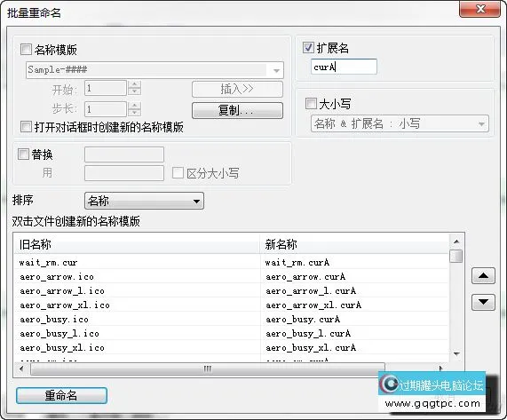Click new name wait_rm.curA

pyautogui.click(x=297, y=262)
